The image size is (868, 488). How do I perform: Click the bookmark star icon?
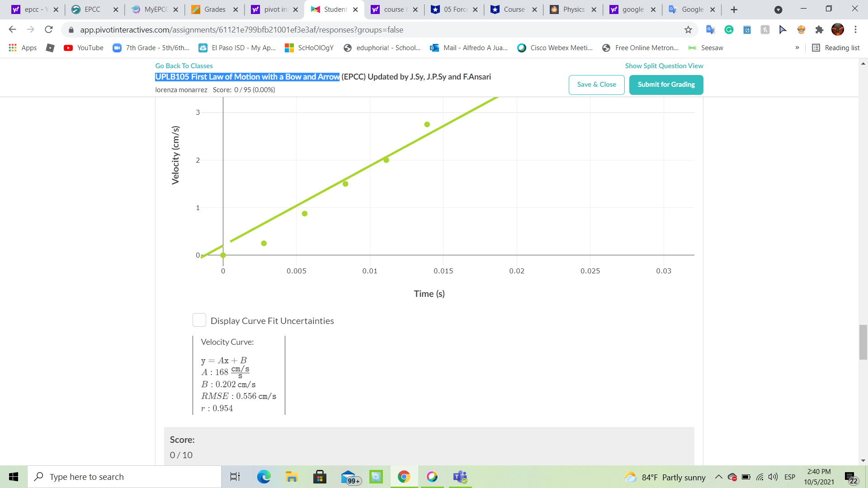pyautogui.click(x=688, y=30)
